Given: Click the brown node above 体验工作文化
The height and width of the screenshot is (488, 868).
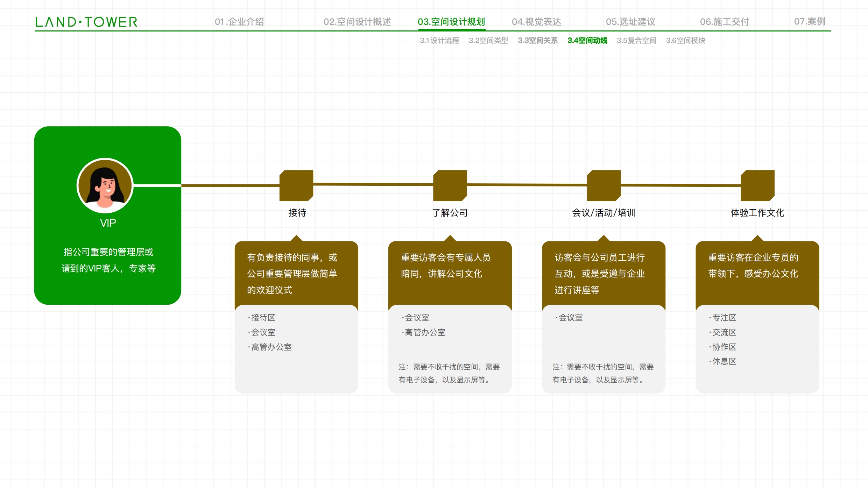Looking at the screenshot, I should click(757, 185).
